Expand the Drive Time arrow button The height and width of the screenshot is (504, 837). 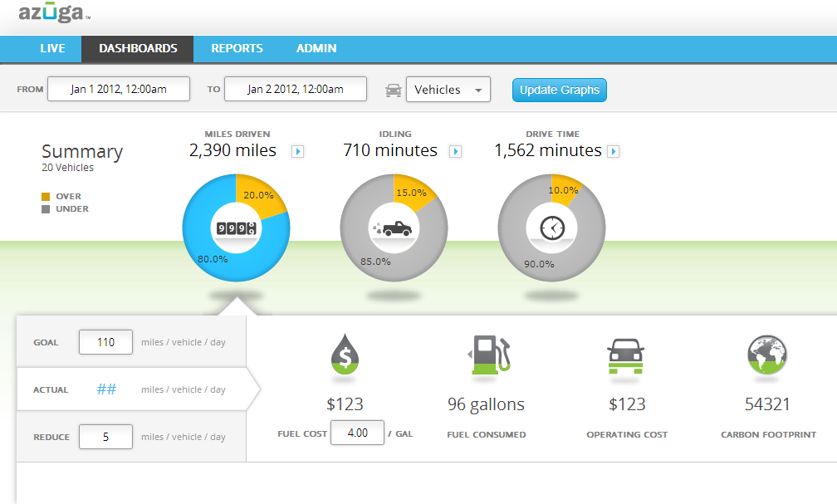point(614,152)
